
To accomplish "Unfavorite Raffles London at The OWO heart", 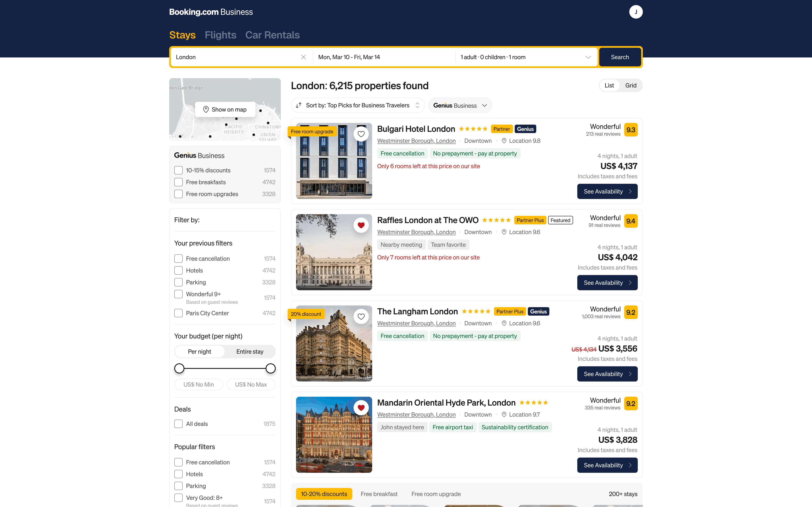I will pyautogui.click(x=361, y=225).
